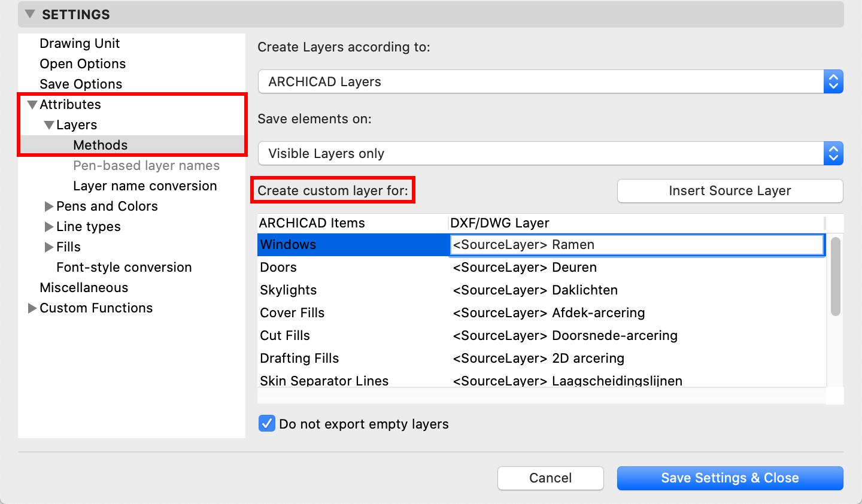Expand Custom Functions node

32,308
